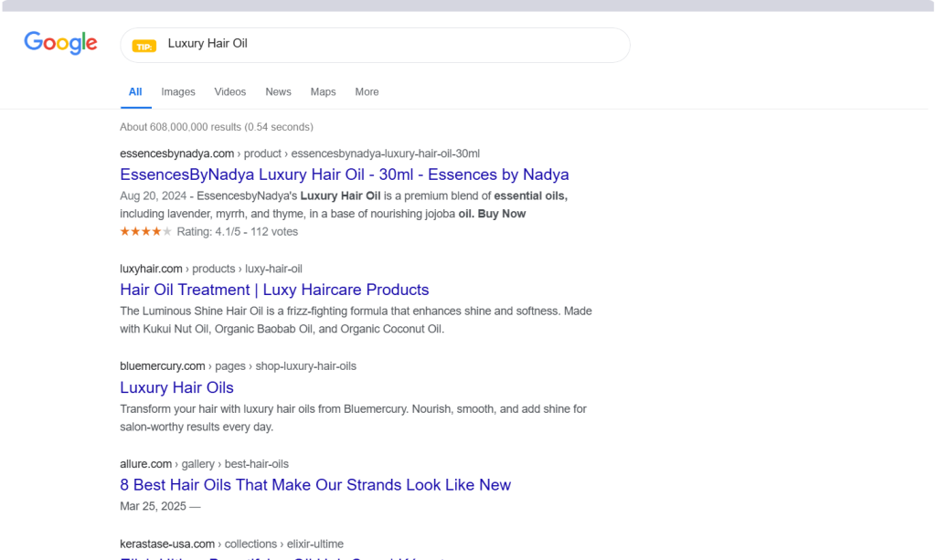936x560 pixels.
Task: Open Hair Oil Treatment Luxy Haircare result
Action: [x=274, y=290]
